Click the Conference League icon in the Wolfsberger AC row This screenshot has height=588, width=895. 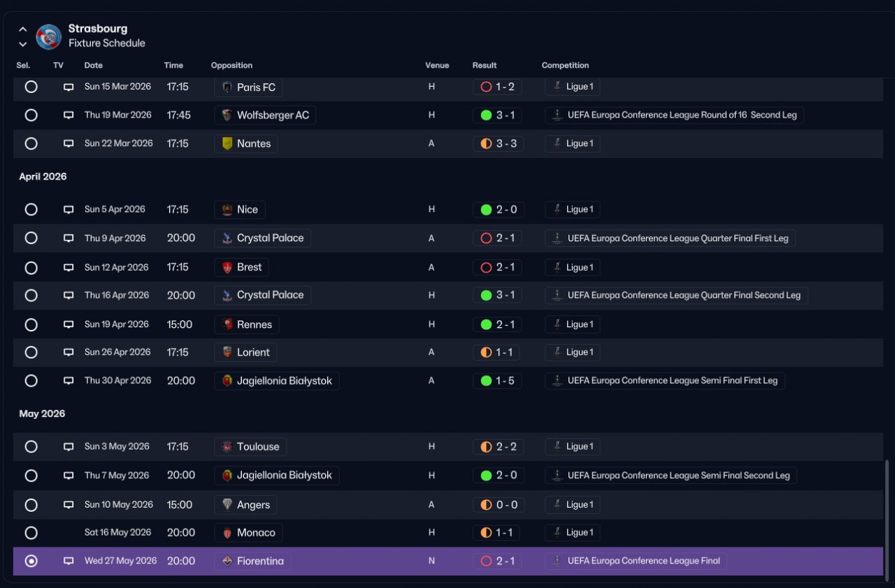557,115
